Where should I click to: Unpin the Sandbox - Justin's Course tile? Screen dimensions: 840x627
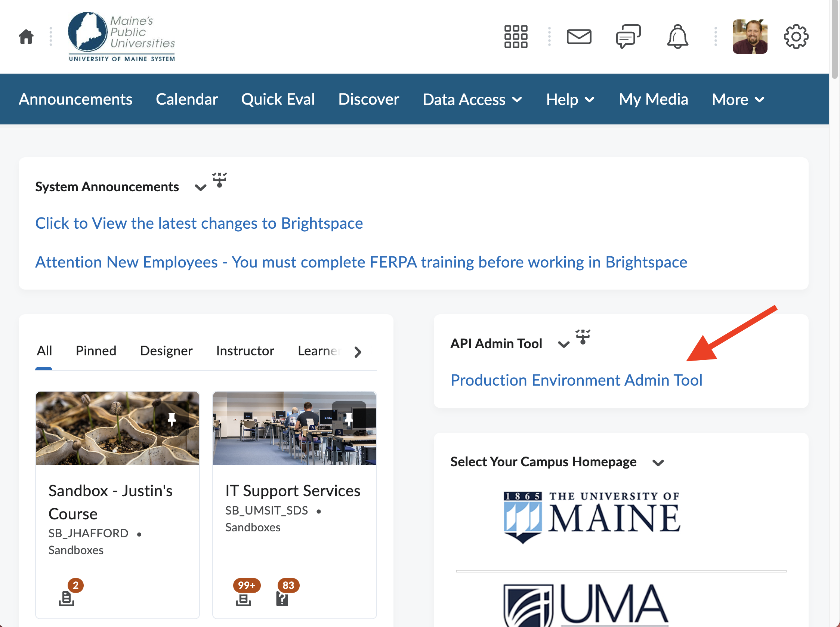(x=172, y=419)
